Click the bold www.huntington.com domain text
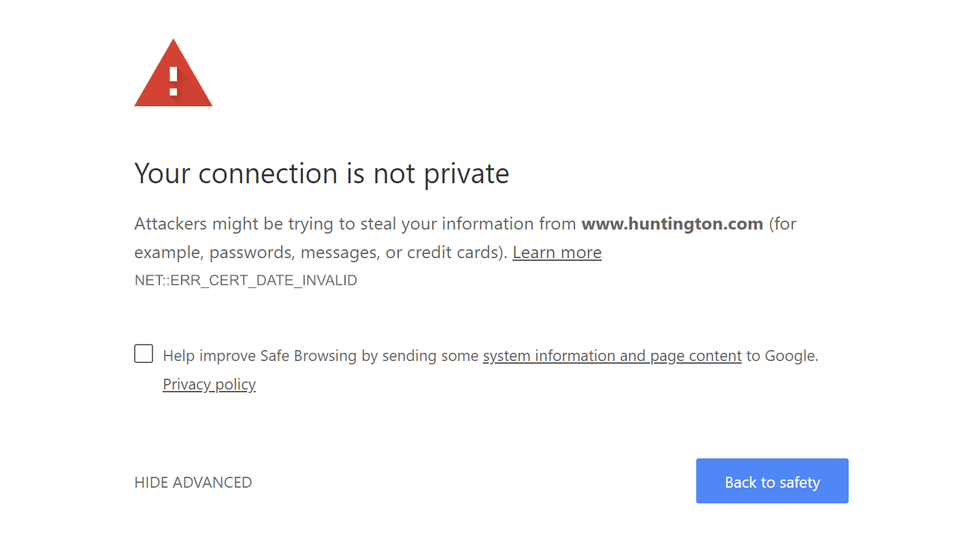The height and width of the screenshot is (534, 980). pos(672,223)
